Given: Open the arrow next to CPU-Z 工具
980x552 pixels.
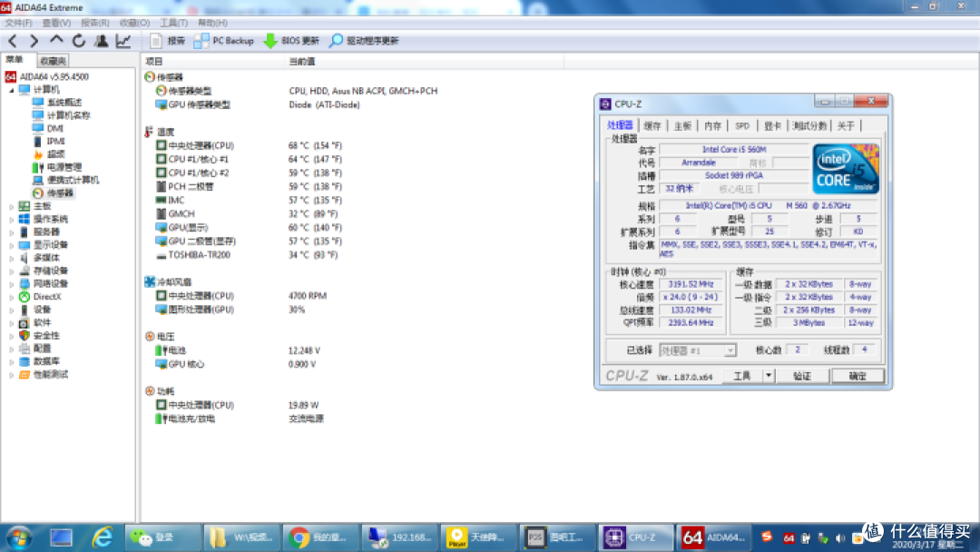Looking at the screenshot, I should click(x=769, y=377).
